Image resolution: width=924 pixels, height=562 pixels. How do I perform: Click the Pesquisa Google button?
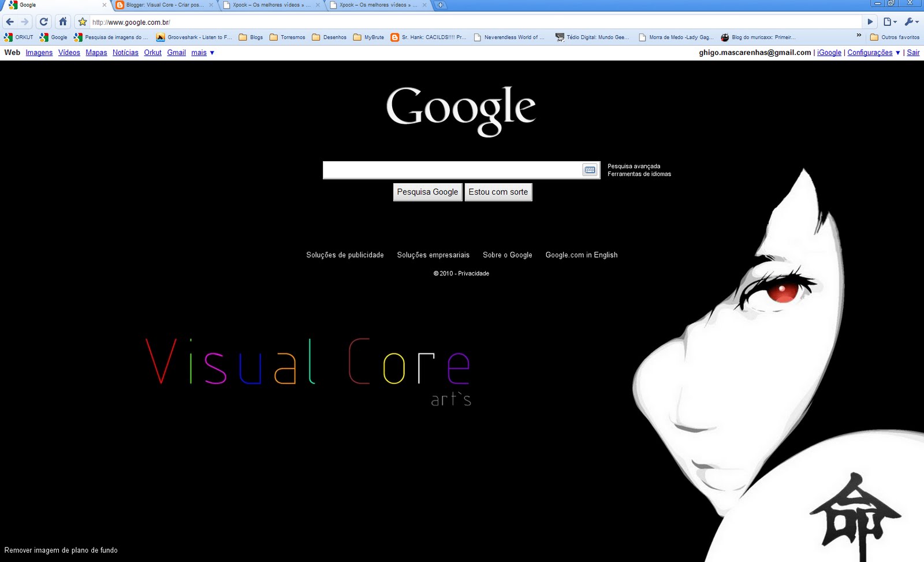[x=427, y=192]
